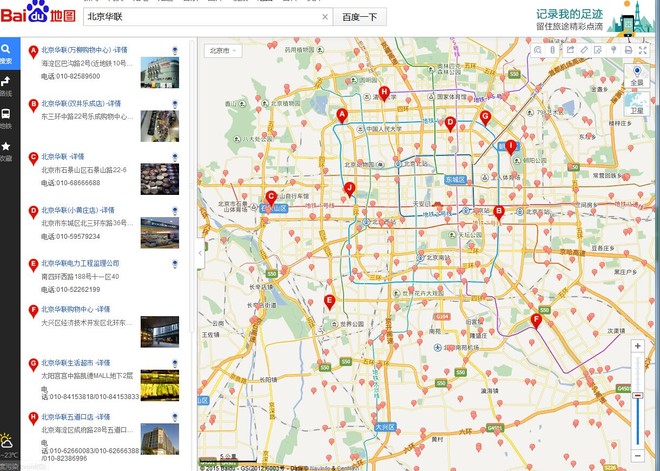
Task: Open the weather icon in sidebar
Action: (8, 442)
